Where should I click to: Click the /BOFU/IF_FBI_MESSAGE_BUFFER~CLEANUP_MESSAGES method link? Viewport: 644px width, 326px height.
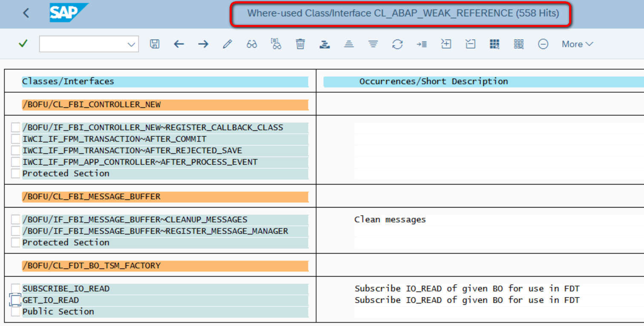(135, 219)
